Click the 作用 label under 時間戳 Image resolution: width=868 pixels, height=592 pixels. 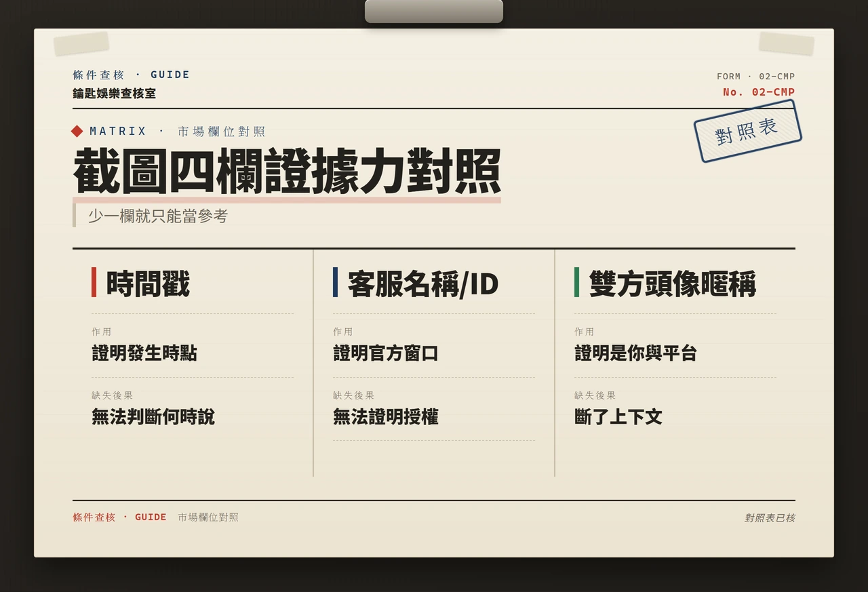tap(102, 332)
